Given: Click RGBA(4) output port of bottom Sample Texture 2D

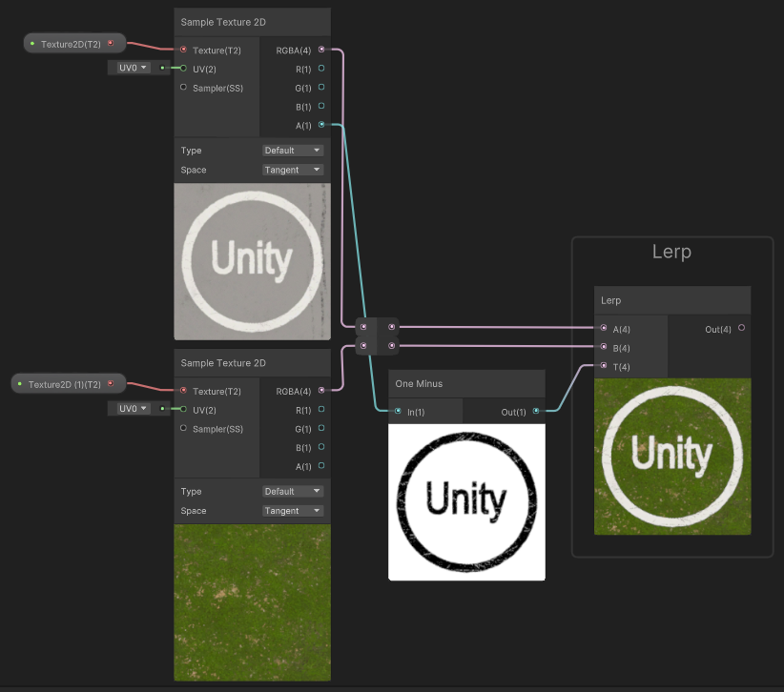Looking at the screenshot, I should pyautogui.click(x=321, y=390).
